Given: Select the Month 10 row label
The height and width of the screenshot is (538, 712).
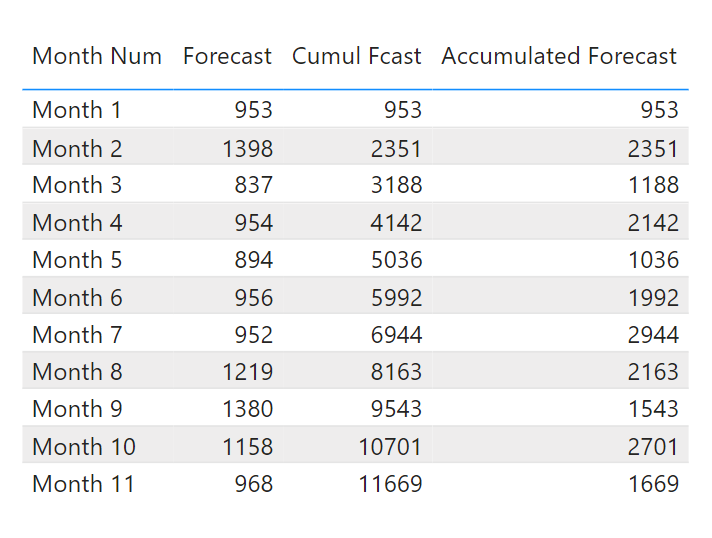Looking at the screenshot, I should pos(84,447).
